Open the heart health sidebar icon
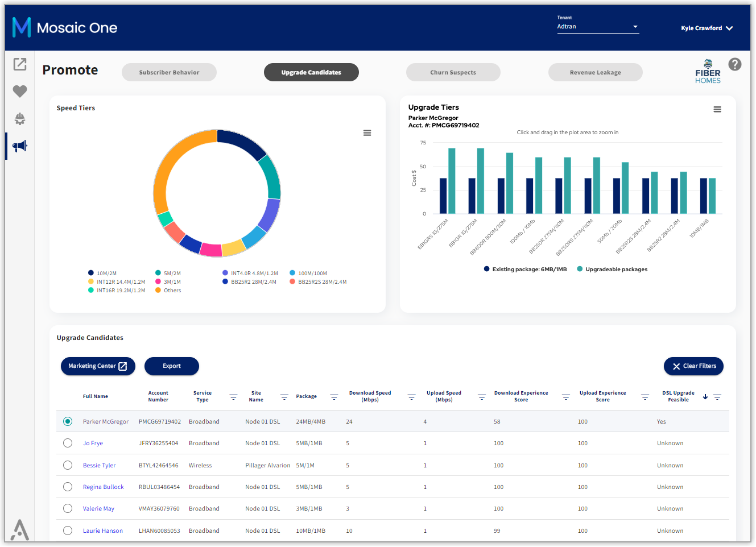This screenshot has height=547, width=756. [20, 91]
